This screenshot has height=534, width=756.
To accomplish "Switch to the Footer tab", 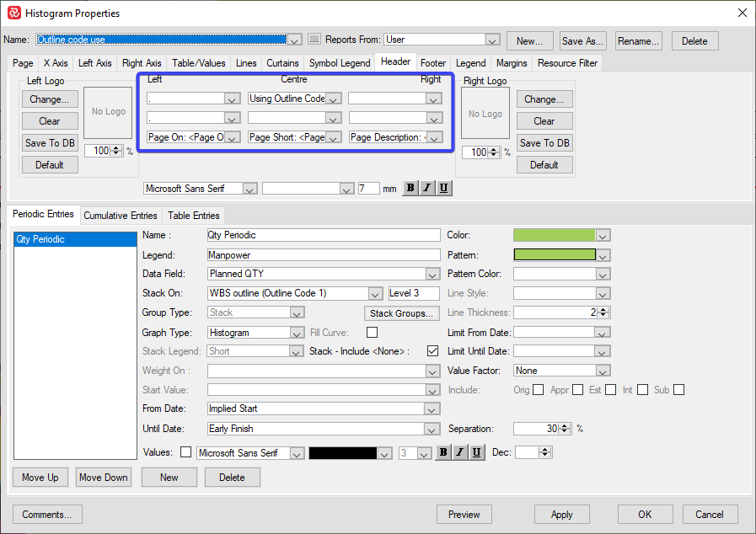I will pyautogui.click(x=433, y=63).
